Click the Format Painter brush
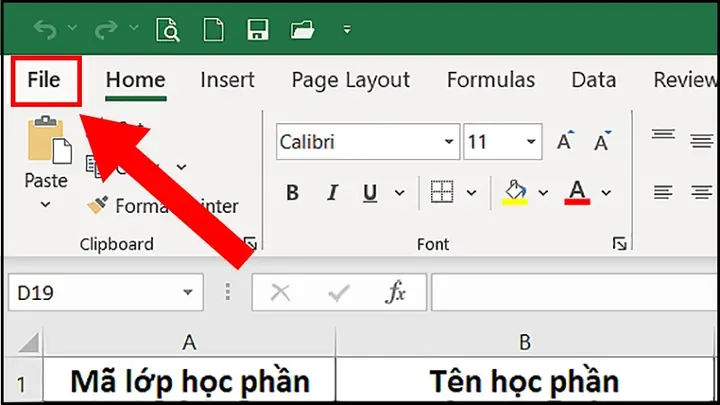The image size is (720, 405). coord(97,205)
